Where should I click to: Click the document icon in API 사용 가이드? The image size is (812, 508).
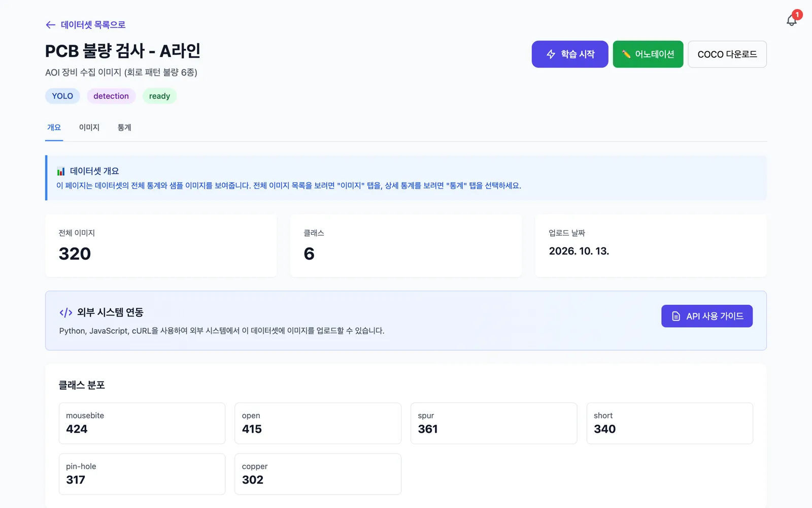pos(676,316)
